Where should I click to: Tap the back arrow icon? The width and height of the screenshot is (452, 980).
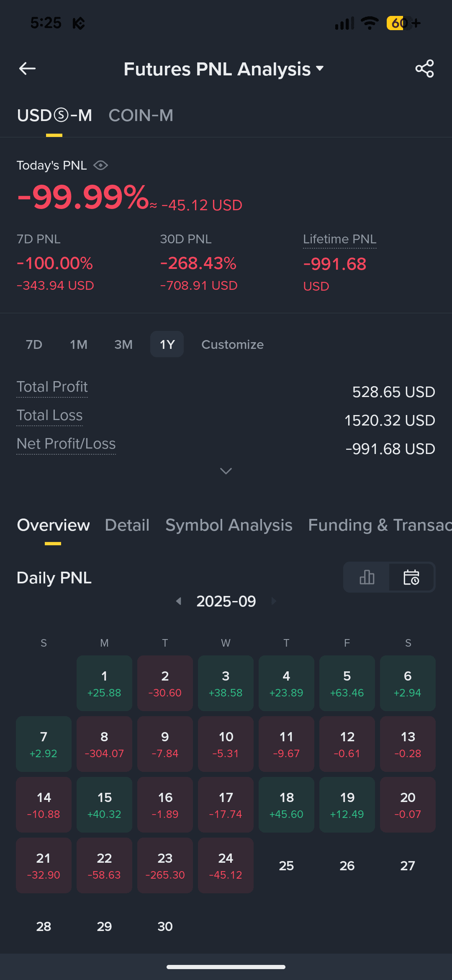[x=27, y=69]
